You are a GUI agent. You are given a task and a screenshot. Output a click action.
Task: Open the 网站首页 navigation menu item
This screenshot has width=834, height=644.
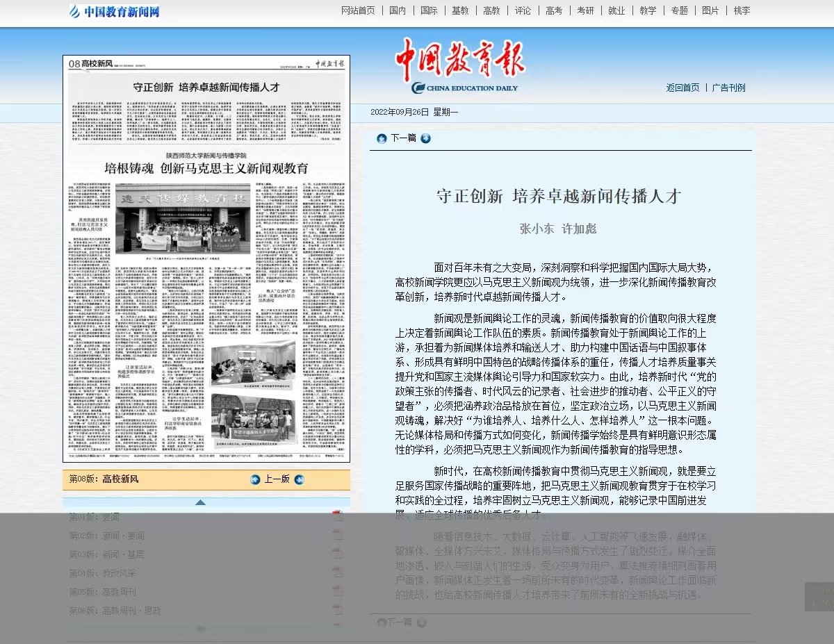[358, 10]
